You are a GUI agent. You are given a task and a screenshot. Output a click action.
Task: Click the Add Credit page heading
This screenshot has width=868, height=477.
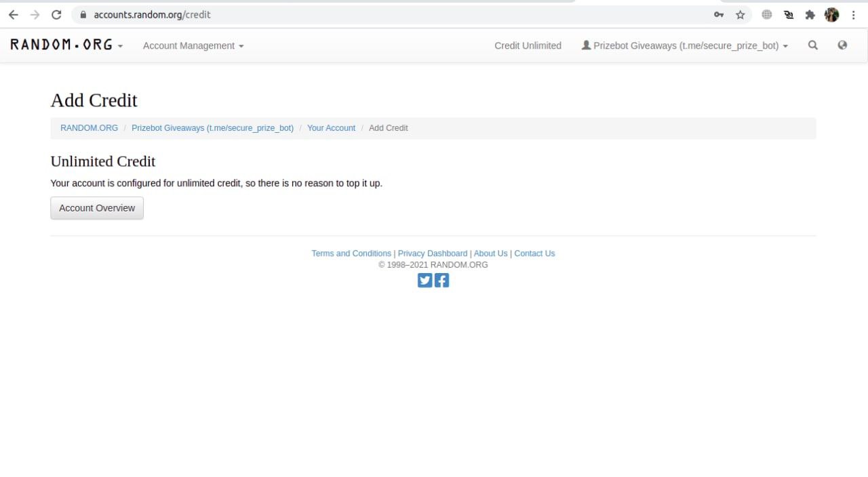pyautogui.click(x=94, y=100)
